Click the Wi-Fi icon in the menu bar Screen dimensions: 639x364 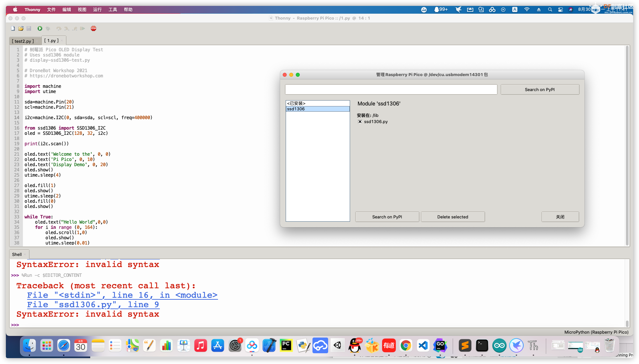click(x=527, y=9)
